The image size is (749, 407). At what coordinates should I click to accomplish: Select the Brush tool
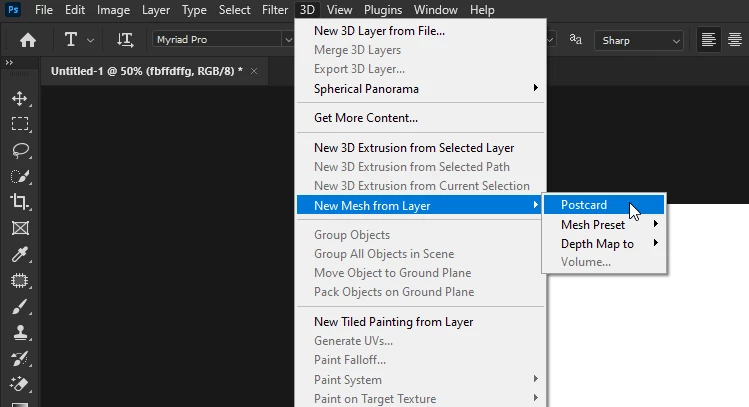(x=20, y=307)
